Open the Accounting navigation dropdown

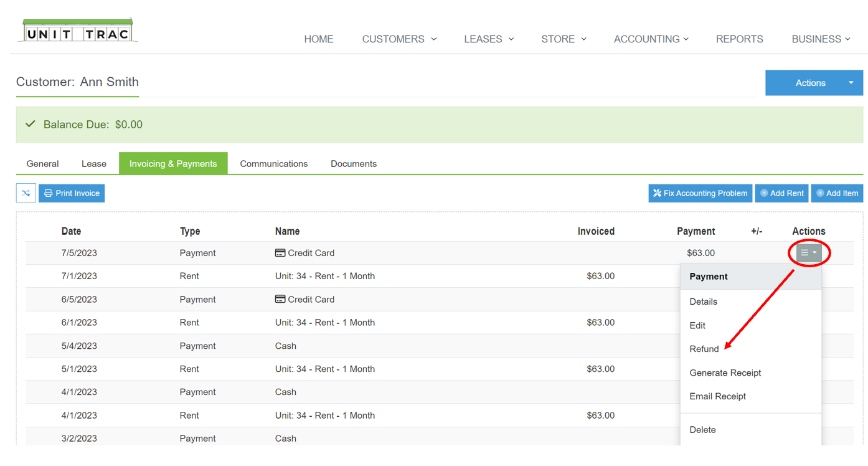click(x=651, y=39)
